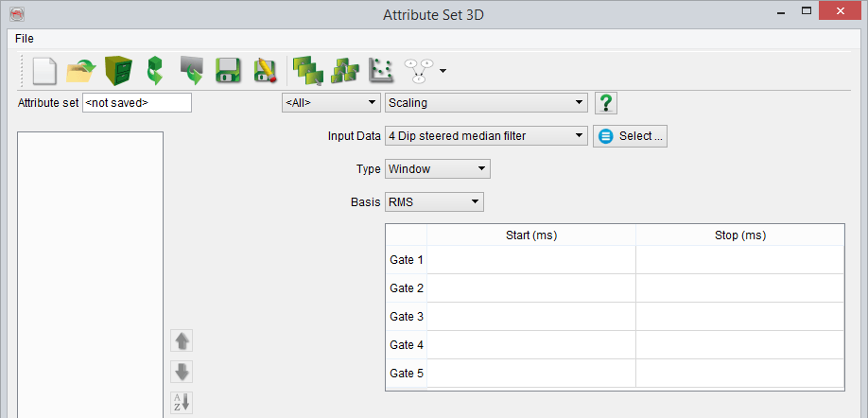Expand the <All> attribute group dropdown
This screenshot has width=868, height=418.
330,102
